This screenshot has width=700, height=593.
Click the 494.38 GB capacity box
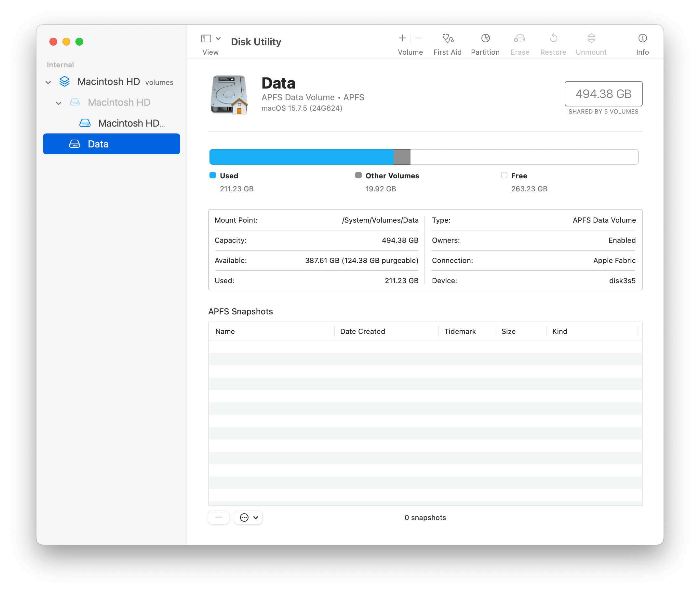click(603, 94)
